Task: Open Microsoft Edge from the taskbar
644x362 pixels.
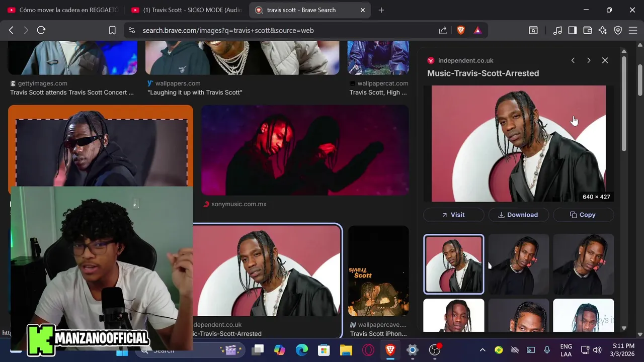Action: tap(301, 350)
